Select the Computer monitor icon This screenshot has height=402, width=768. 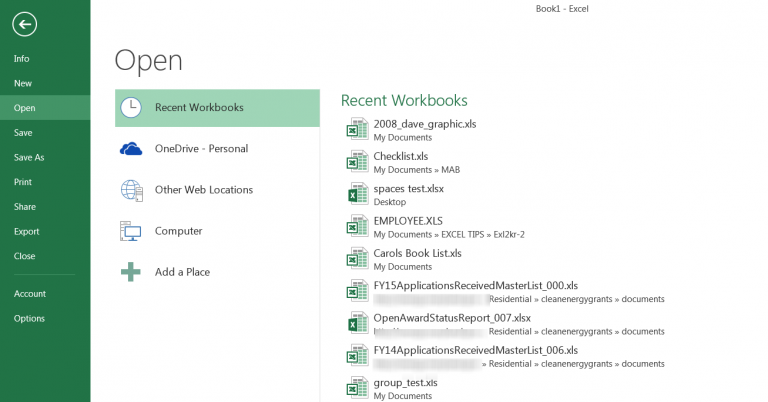coord(131,231)
